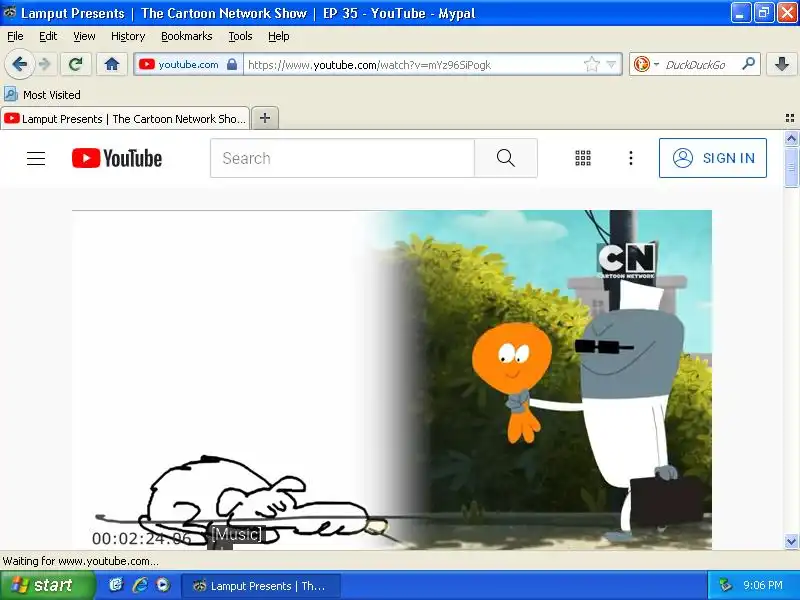Open the File menu
This screenshot has height=600, width=800.
(15, 36)
